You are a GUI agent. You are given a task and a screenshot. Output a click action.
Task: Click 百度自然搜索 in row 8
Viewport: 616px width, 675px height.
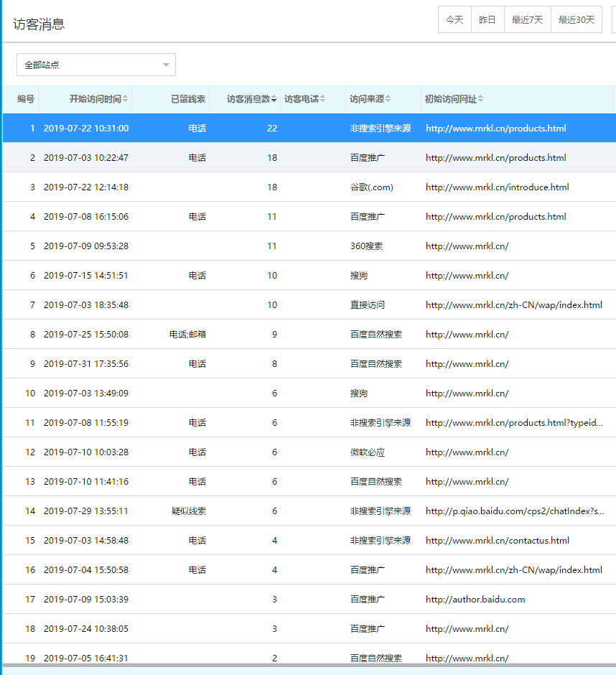tap(375, 335)
